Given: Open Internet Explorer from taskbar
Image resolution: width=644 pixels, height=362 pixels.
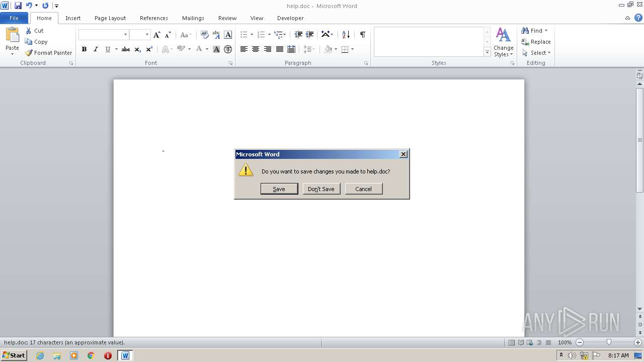Looking at the screenshot, I should (x=40, y=355).
